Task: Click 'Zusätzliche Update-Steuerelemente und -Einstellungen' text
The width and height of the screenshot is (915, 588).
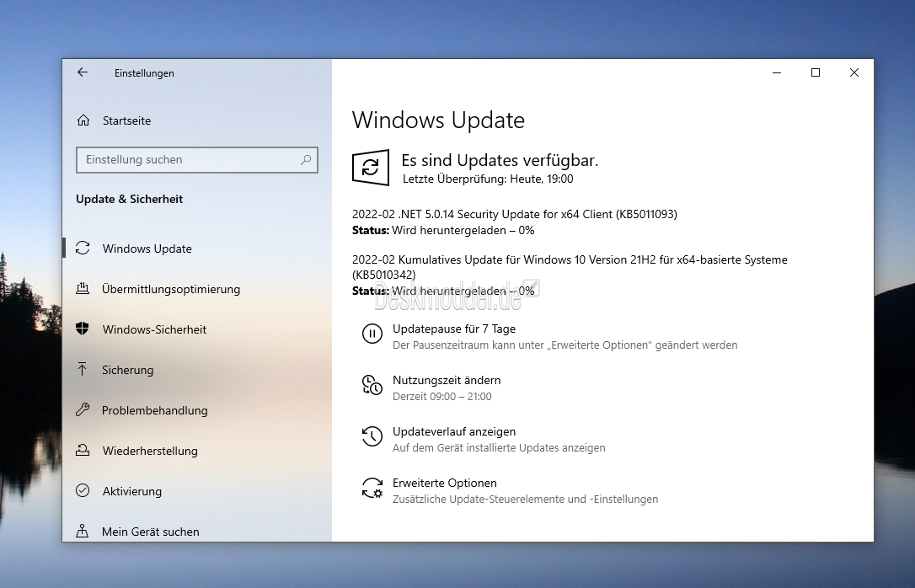Action: (525, 500)
